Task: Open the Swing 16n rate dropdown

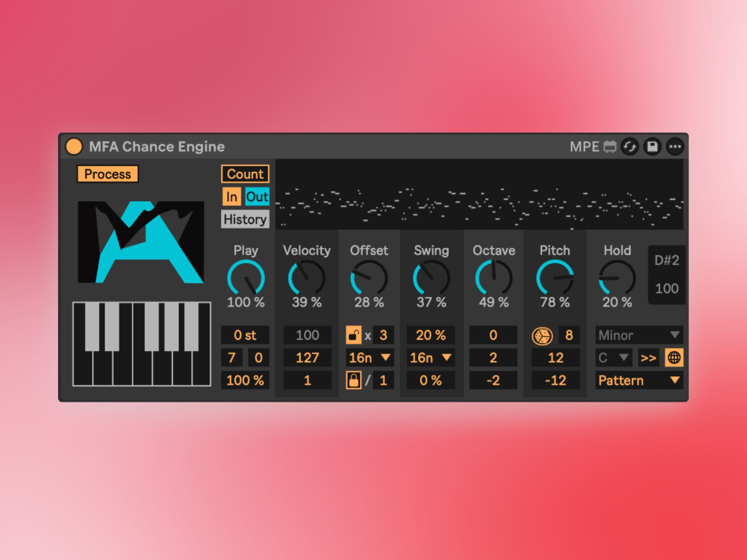Action: [x=430, y=358]
